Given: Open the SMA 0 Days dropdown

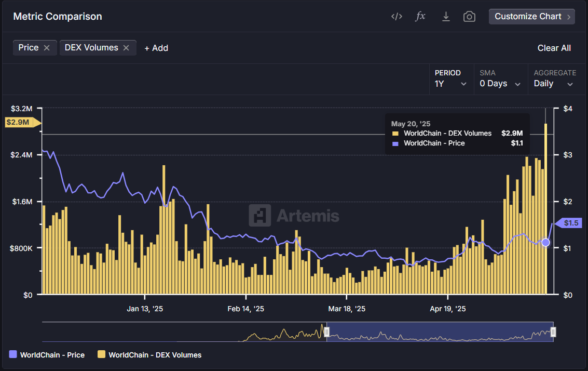Looking at the screenshot, I should coord(500,78).
